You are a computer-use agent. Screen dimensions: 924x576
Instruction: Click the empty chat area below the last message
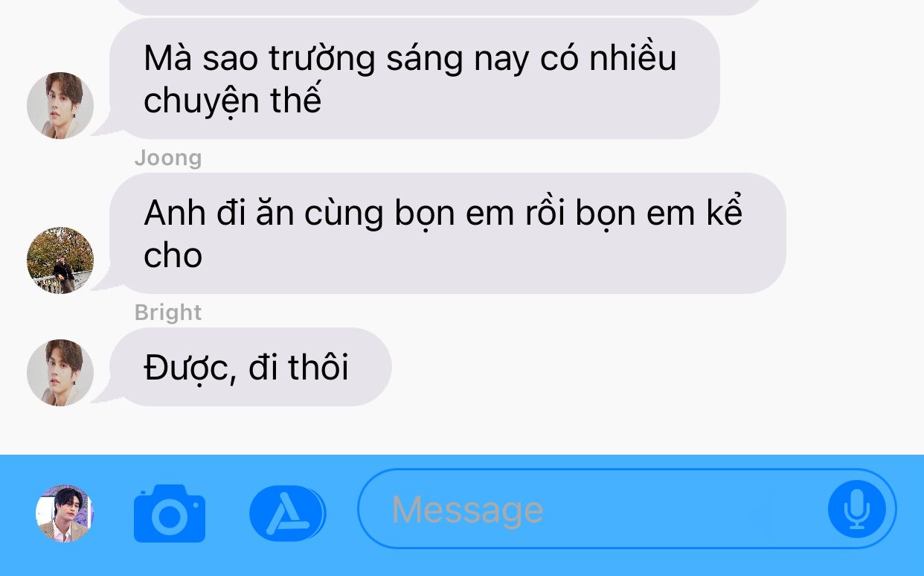[462, 431]
